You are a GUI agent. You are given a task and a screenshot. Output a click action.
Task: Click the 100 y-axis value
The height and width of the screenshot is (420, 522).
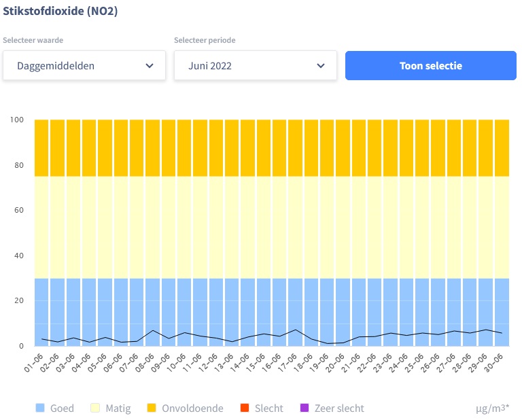[17, 120]
